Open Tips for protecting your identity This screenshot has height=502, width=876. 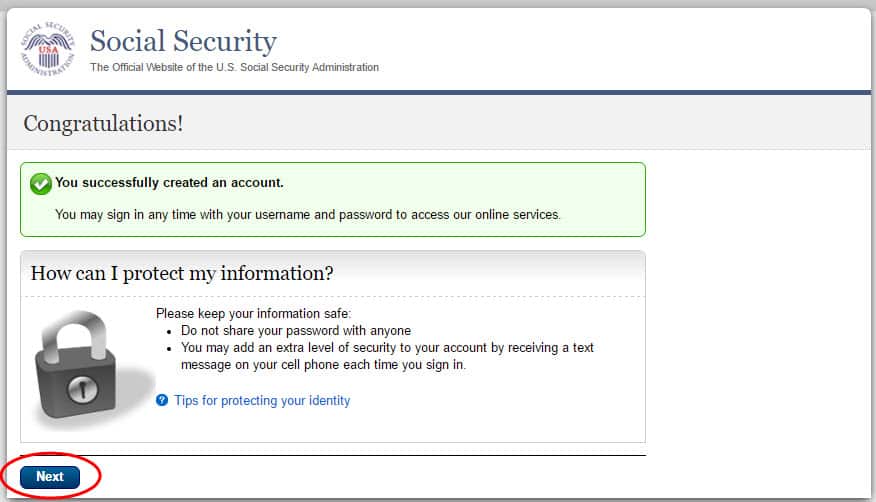262,401
